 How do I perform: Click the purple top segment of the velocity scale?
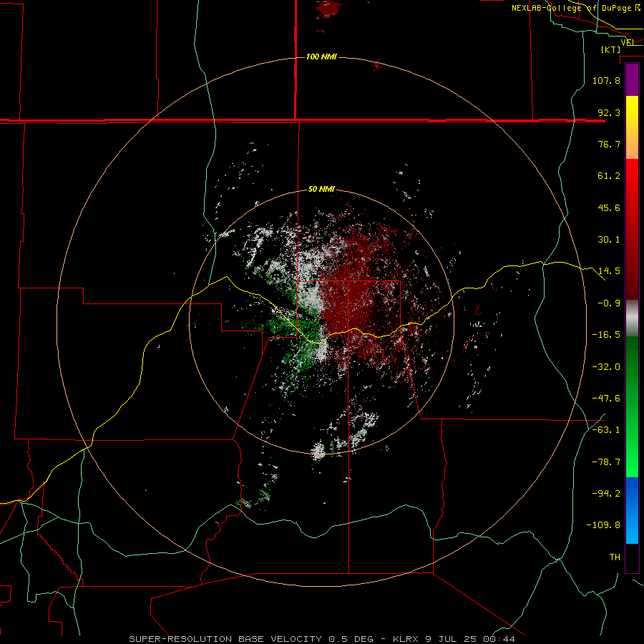(632, 79)
